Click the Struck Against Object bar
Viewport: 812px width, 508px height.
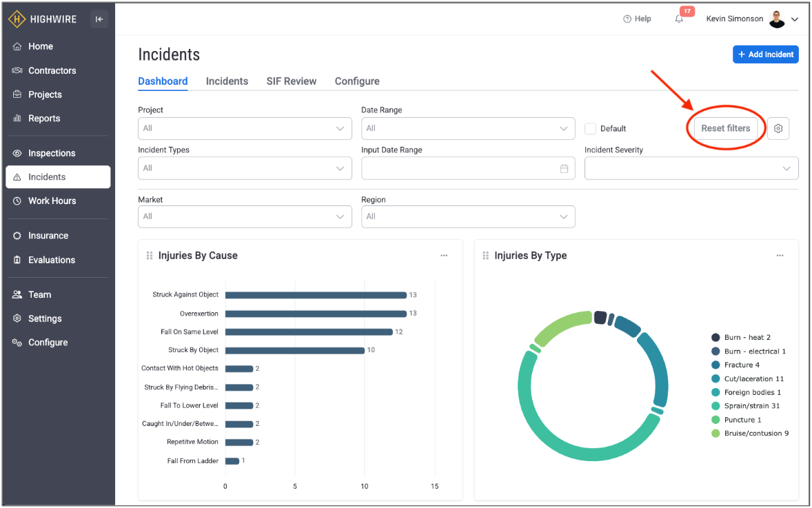(x=316, y=295)
